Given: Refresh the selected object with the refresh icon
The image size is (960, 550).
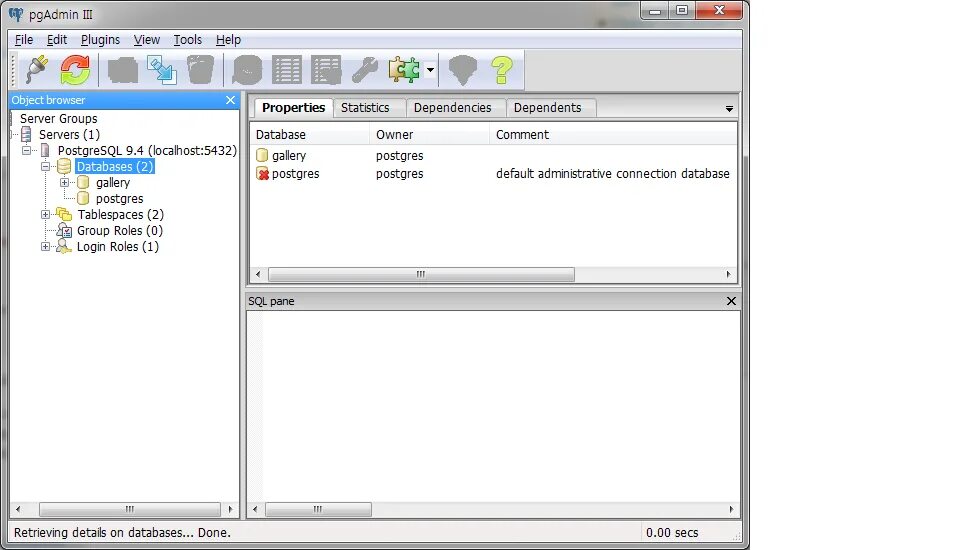Looking at the screenshot, I should 75,69.
